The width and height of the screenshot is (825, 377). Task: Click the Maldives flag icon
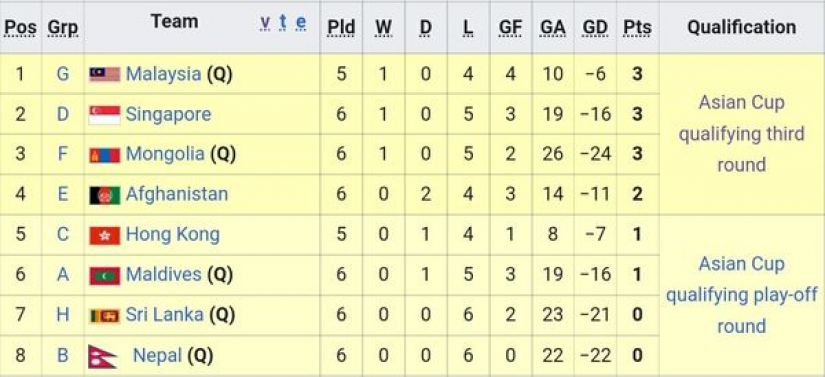(x=104, y=275)
